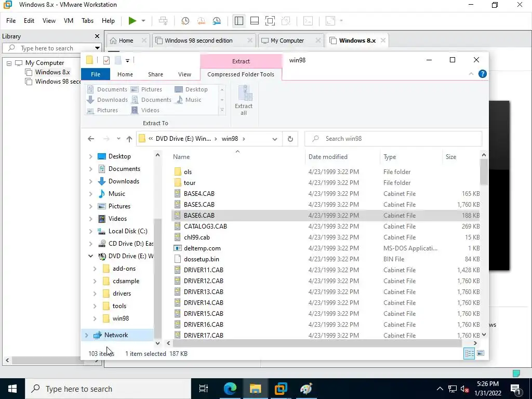This screenshot has width=532, height=399.
Task: Open the snapshot manager icon
Action: pos(217,21)
